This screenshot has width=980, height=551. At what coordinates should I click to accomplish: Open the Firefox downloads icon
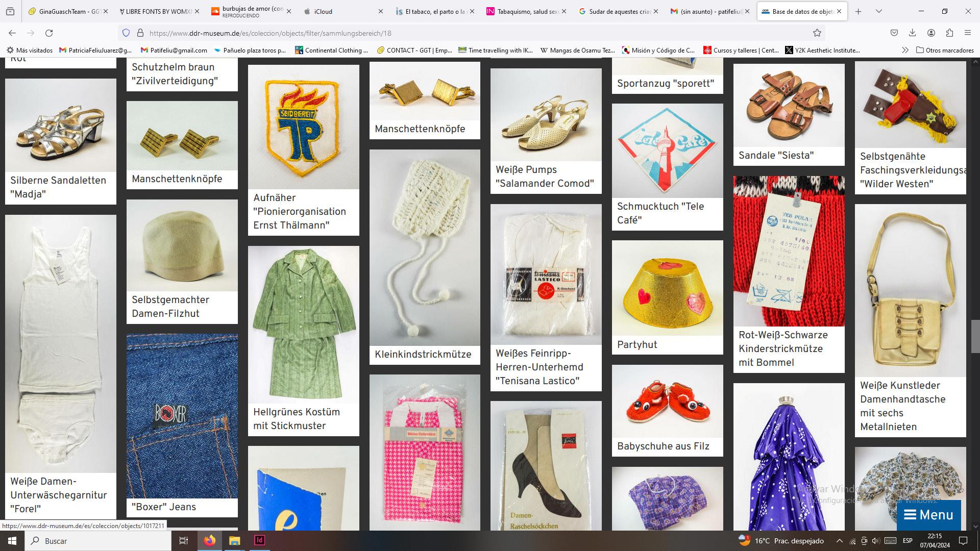coord(912,33)
